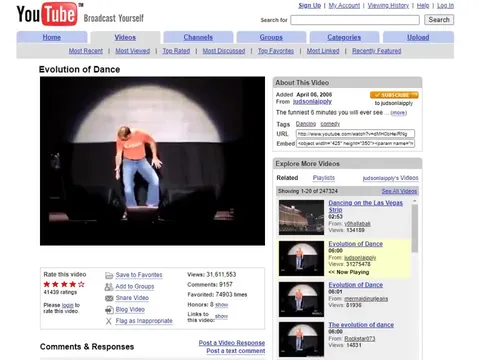
Task: Click the Share Video envelope icon
Action: [109, 298]
